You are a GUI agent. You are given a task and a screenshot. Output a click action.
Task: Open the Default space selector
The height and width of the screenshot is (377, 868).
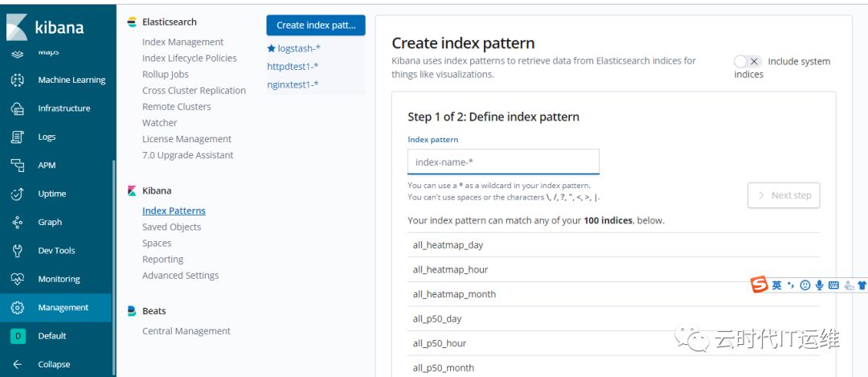pyautogui.click(x=17, y=336)
